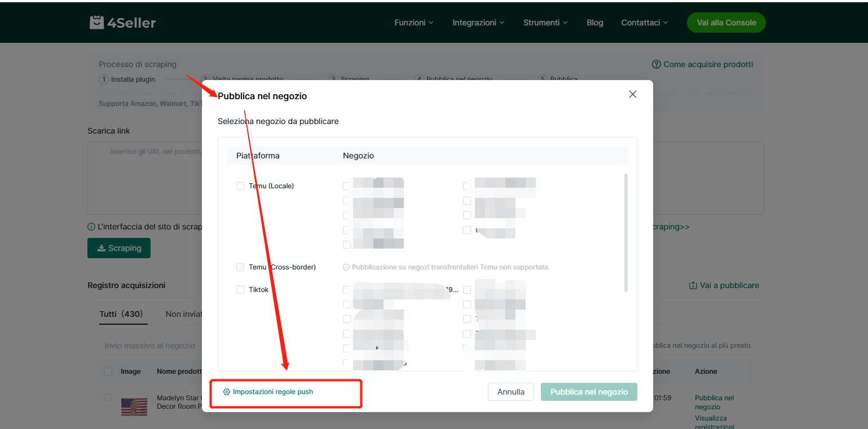Click the help question mark icon
868x429 pixels.
click(x=656, y=64)
